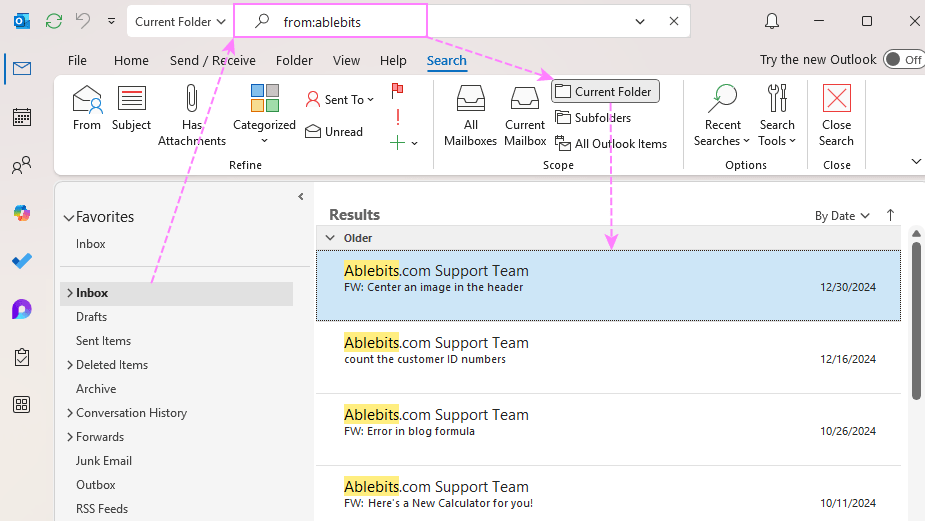Toggle the Unread filter
Viewport: 925px width, 521px height.
click(334, 132)
